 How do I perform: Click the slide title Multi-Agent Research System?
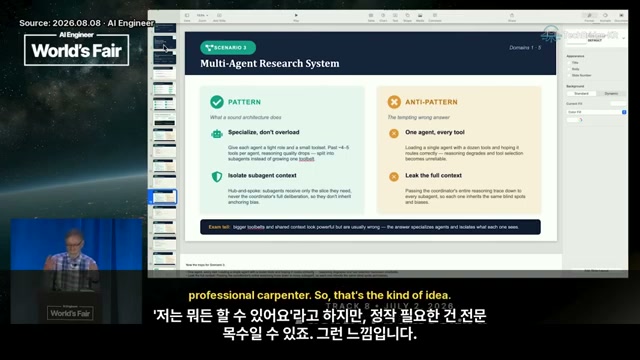point(269,64)
